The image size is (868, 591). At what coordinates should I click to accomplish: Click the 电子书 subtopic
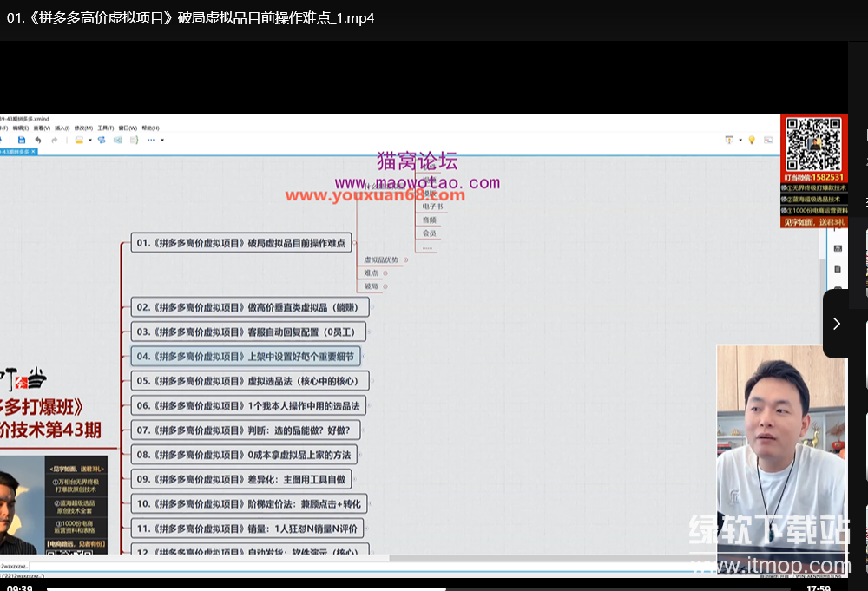(x=433, y=207)
